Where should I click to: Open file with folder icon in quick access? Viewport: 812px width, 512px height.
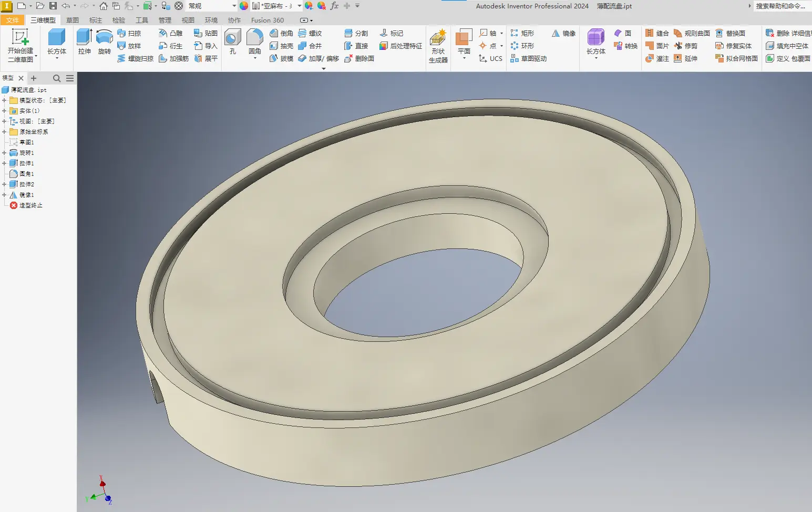click(x=40, y=6)
